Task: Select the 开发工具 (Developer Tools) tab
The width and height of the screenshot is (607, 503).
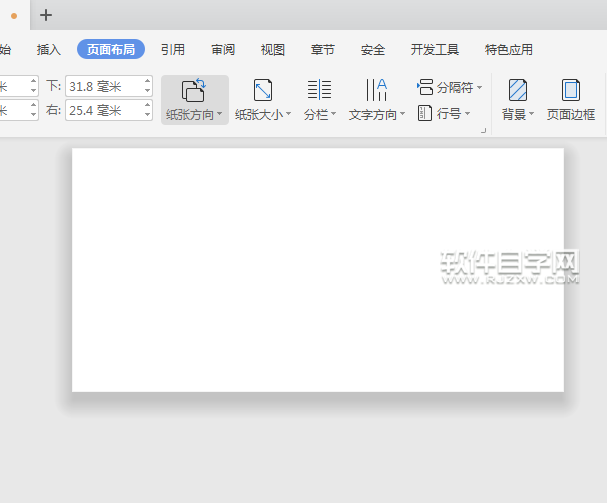Action: 435,50
